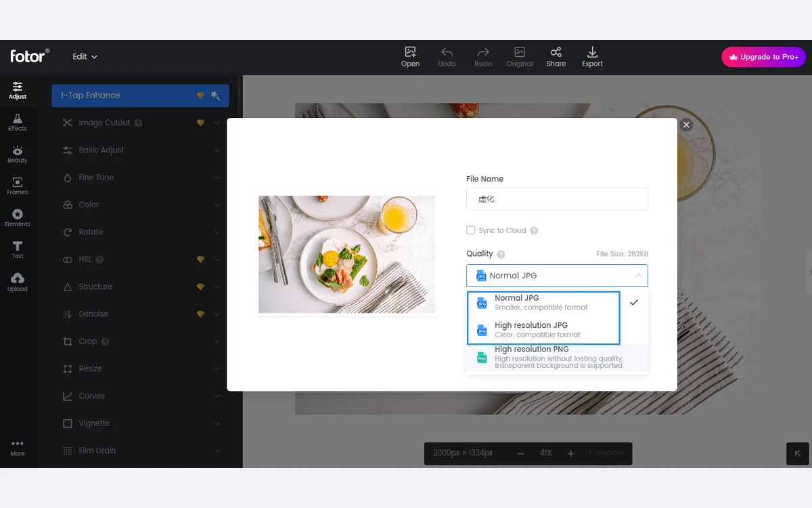Select the Text sidebar tab
The width and height of the screenshot is (812, 508).
click(18, 250)
